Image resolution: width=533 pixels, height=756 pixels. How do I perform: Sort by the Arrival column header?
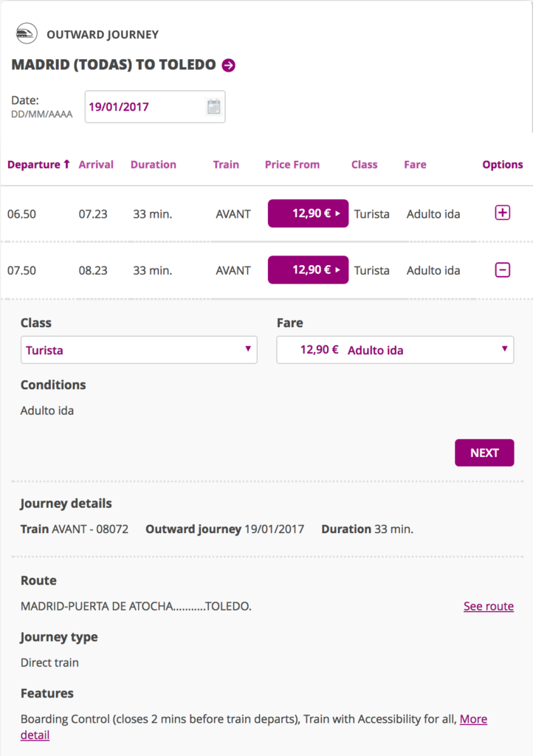click(x=96, y=165)
